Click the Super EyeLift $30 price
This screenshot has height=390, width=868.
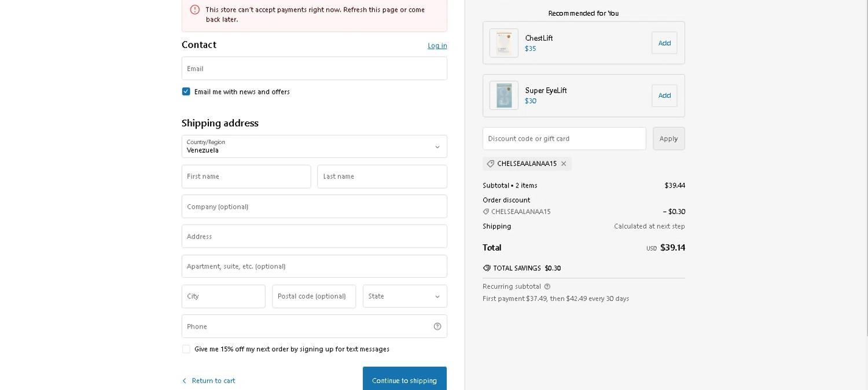click(531, 101)
